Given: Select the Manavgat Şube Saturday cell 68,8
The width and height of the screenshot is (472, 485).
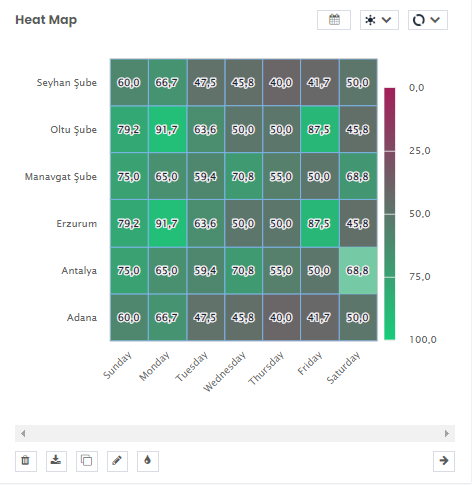Looking at the screenshot, I should tap(358, 176).
